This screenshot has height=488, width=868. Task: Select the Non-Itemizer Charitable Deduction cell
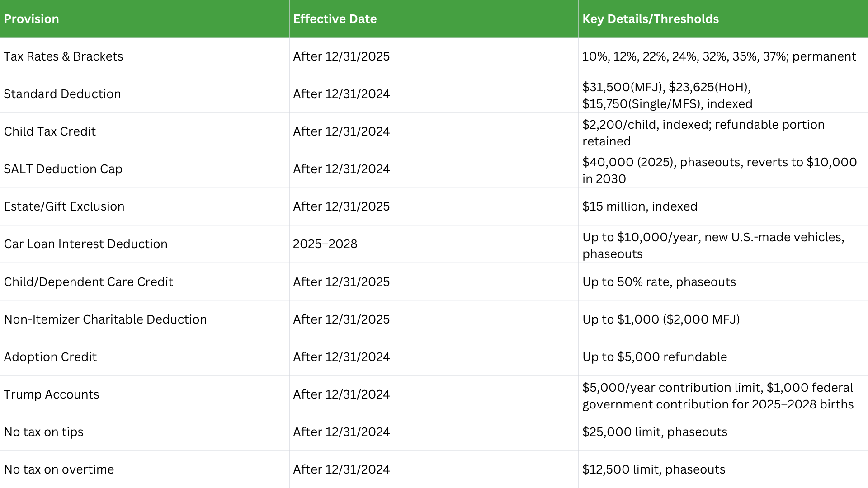click(x=145, y=319)
